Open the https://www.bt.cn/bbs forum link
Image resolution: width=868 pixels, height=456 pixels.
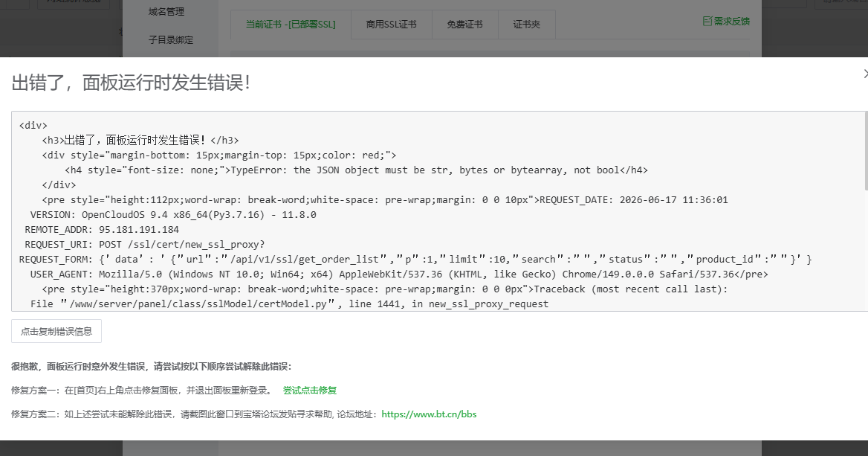pos(429,414)
